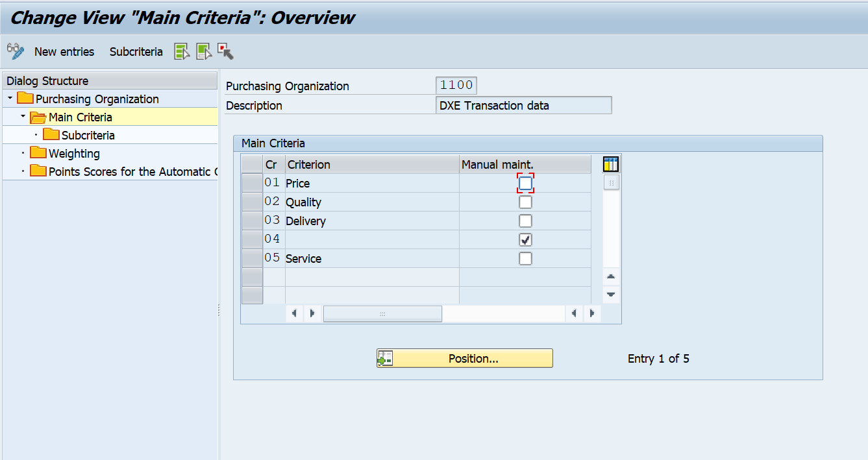
Task: Click the Weighting folder icon
Action: [38, 153]
